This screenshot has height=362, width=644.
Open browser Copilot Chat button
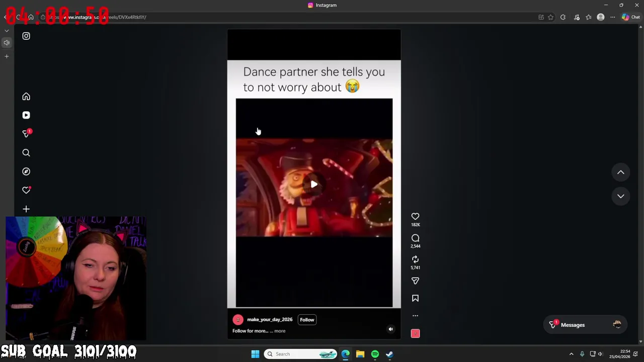click(631, 17)
